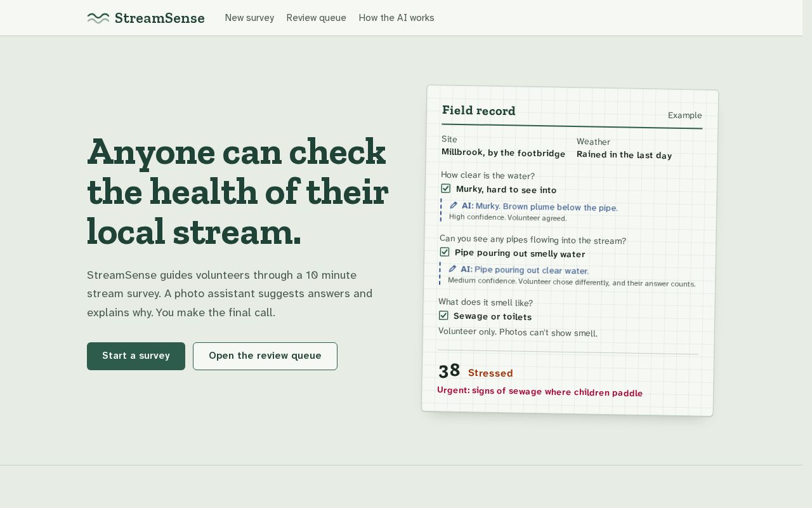Click the pencil icon beside 'AI: Murky'
Viewport: 812px width, 508px height.
454,205
